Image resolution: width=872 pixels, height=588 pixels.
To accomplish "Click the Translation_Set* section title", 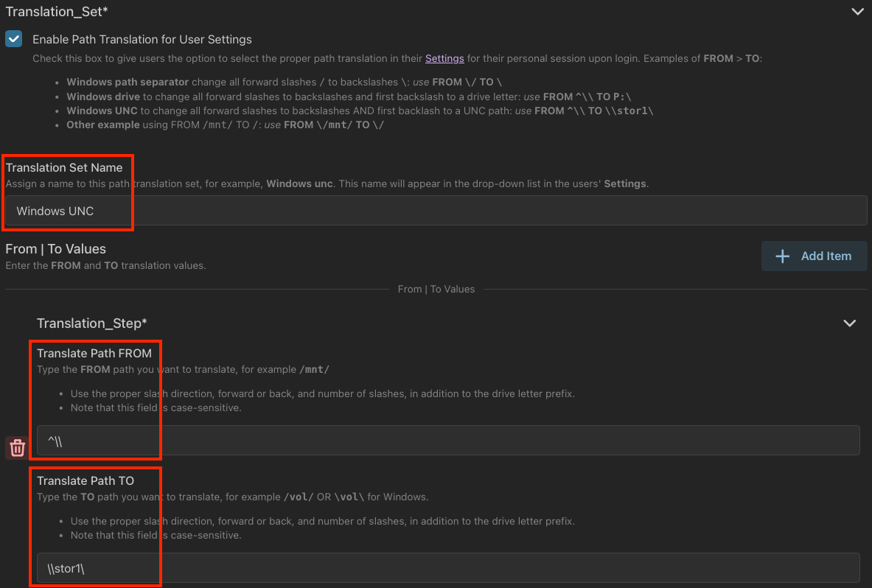I will [x=56, y=12].
